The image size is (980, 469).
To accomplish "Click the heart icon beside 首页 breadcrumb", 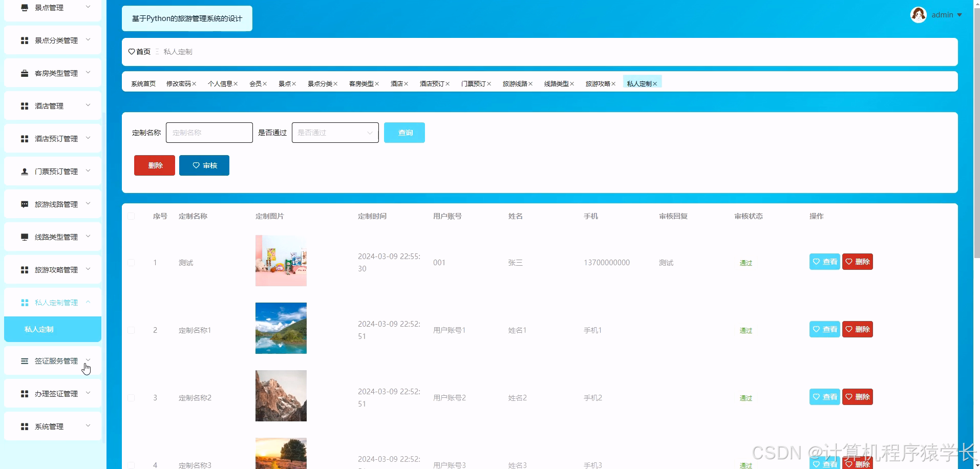I will coord(132,52).
